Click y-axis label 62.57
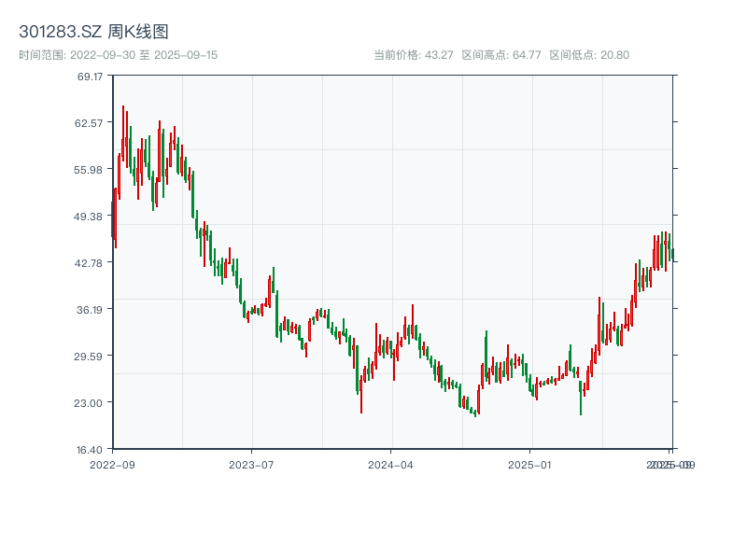This screenshot has height=560, width=747. point(89,123)
